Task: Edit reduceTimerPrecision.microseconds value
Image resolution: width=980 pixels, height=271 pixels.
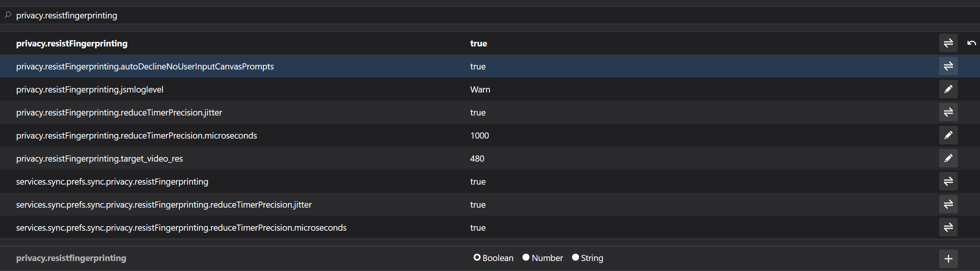Action: (948, 135)
